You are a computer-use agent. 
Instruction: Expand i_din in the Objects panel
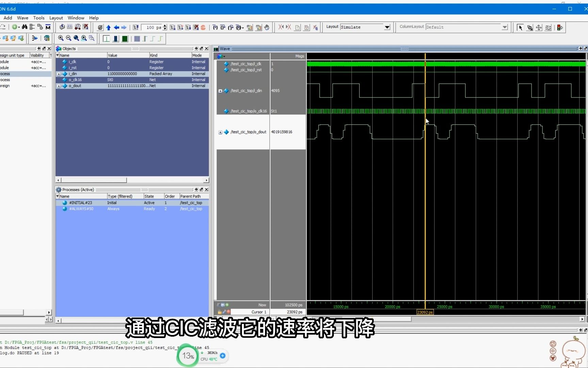59,74
